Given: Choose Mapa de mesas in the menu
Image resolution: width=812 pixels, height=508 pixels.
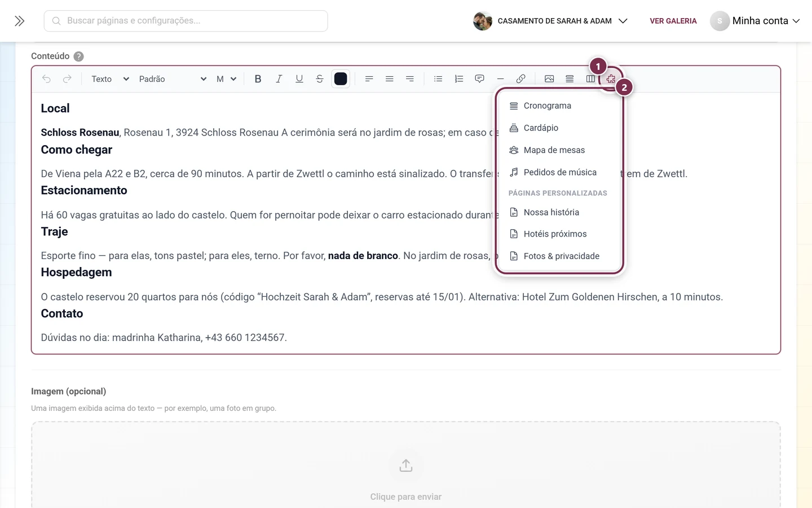Looking at the screenshot, I should tap(559, 150).
